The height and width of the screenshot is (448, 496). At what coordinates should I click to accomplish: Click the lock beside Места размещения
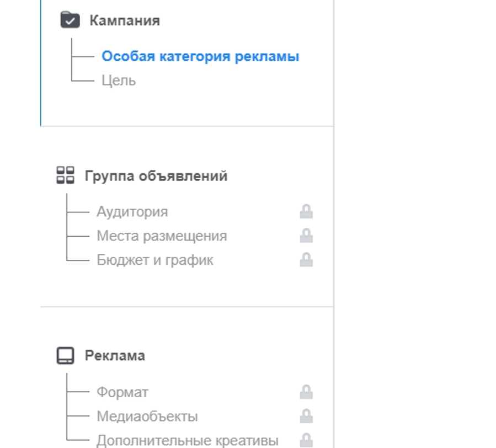pos(306,236)
